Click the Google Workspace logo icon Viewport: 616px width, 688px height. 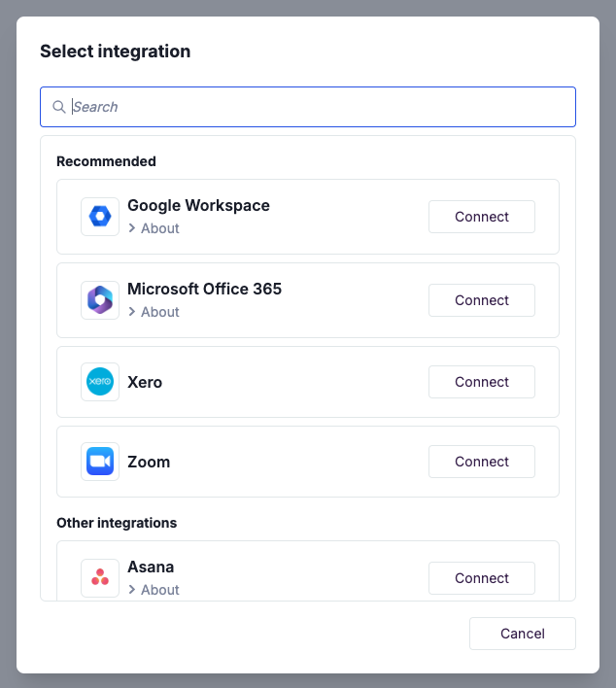[x=100, y=217]
